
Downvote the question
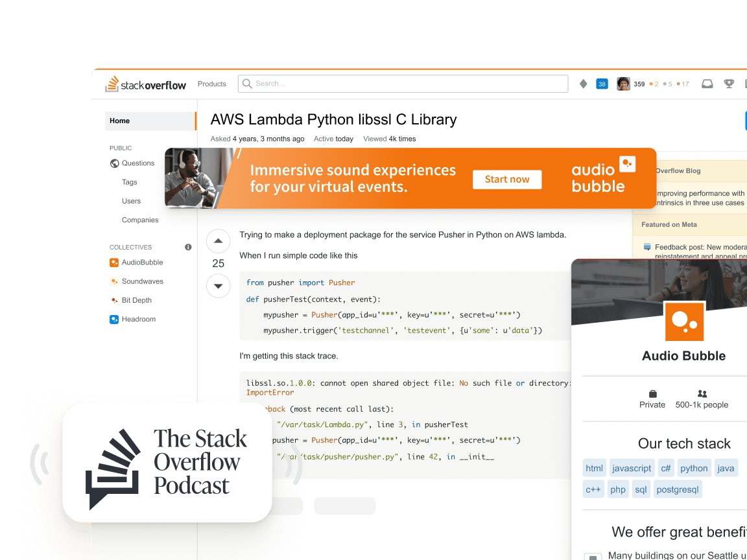pyautogui.click(x=218, y=286)
